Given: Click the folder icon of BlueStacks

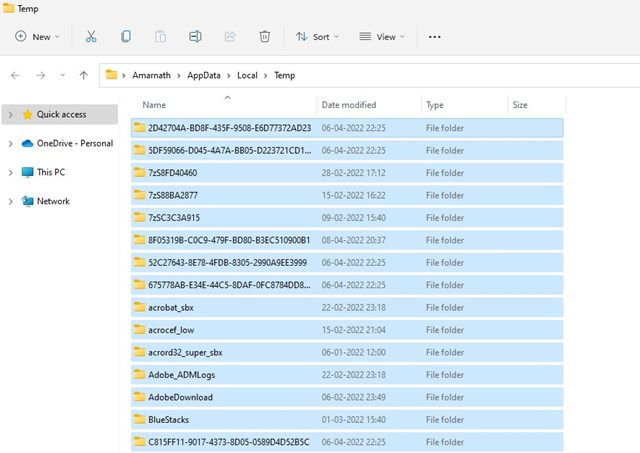Looking at the screenshot, I should pos(140,419).
